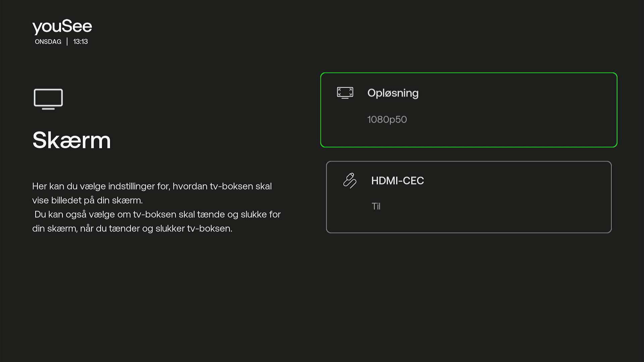Click the Skærm page heading

[x=71, y=140]
